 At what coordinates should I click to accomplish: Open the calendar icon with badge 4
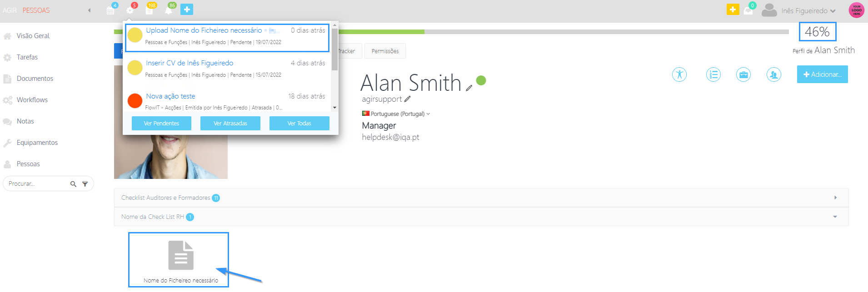pos(111,10)
